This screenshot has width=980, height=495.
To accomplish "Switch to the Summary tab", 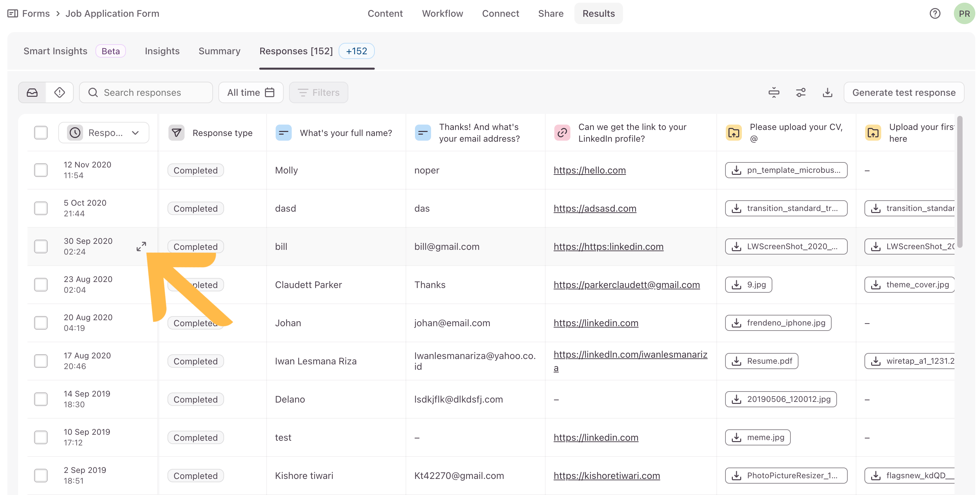I will coord(219,51).
